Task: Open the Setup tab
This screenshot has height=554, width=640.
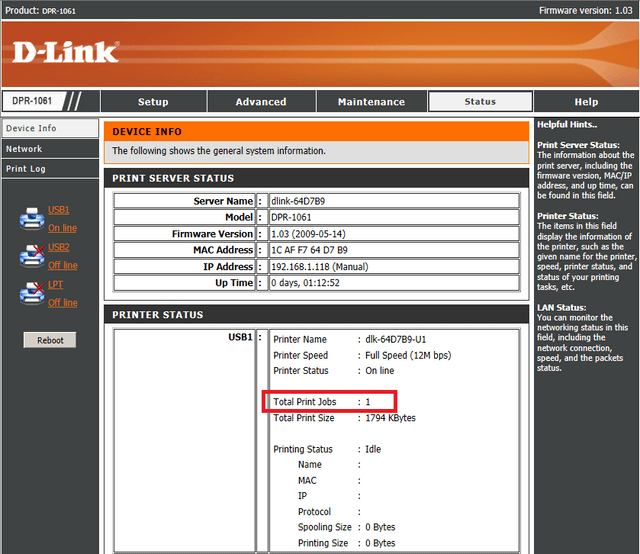Action: [x=153, y=101]
